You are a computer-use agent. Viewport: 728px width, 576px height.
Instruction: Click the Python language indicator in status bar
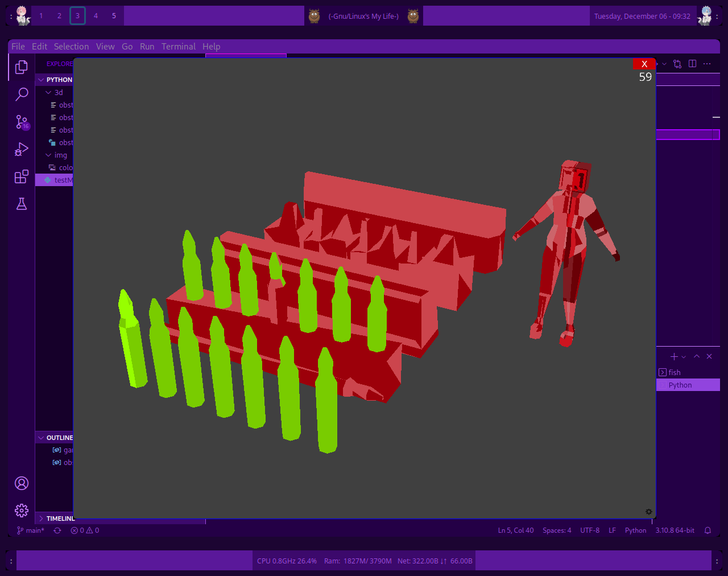pyautogui.click(x=635, y=530)
